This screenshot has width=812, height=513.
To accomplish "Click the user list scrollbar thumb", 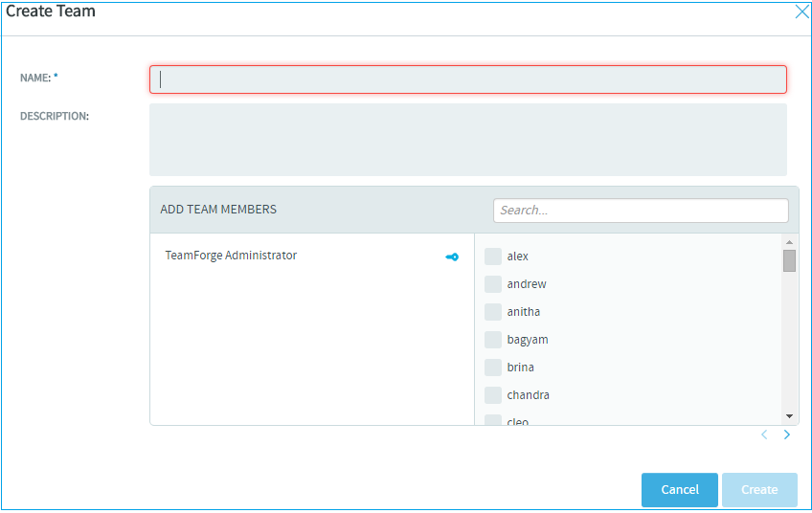I will pyautogui.click(x=789, y=261).
